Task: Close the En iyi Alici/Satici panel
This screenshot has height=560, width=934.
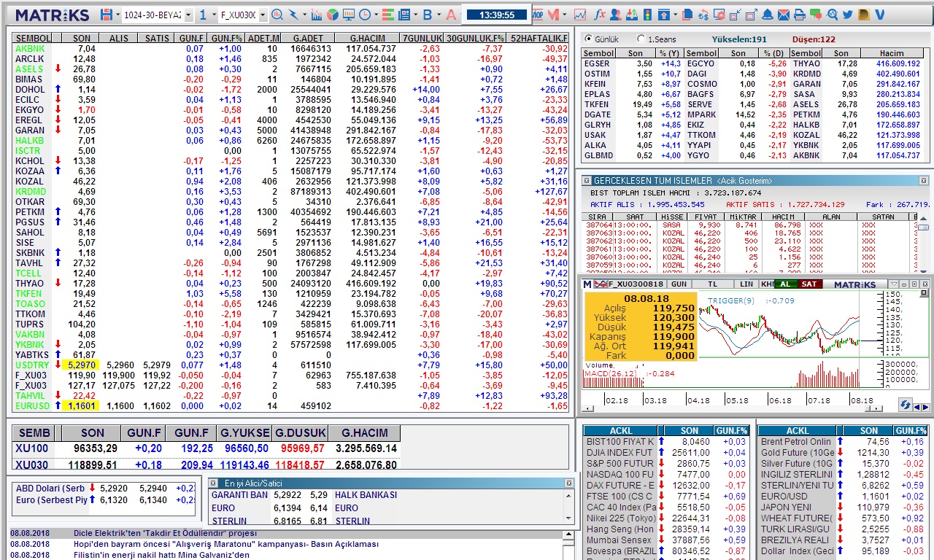Action: coord(569,483)
